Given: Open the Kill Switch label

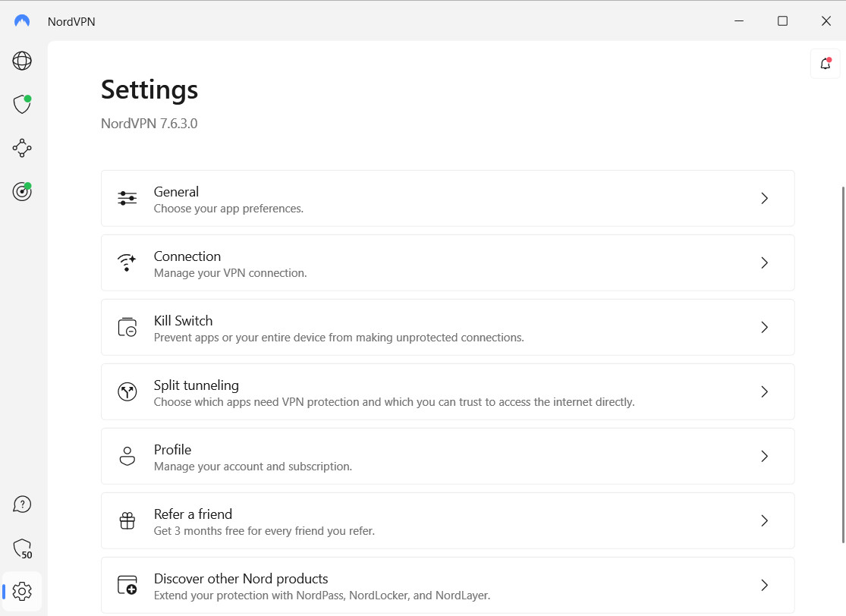Looking at the screenshot, I should click(x=184, y=321).
